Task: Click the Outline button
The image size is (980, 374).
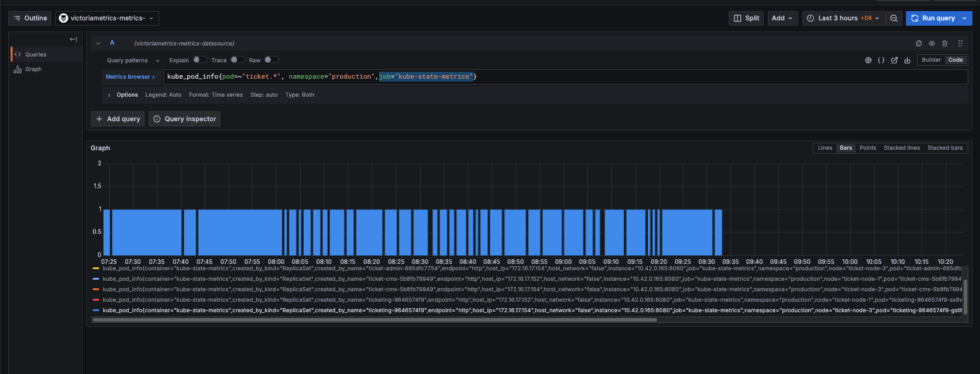Action: point(30,18)
